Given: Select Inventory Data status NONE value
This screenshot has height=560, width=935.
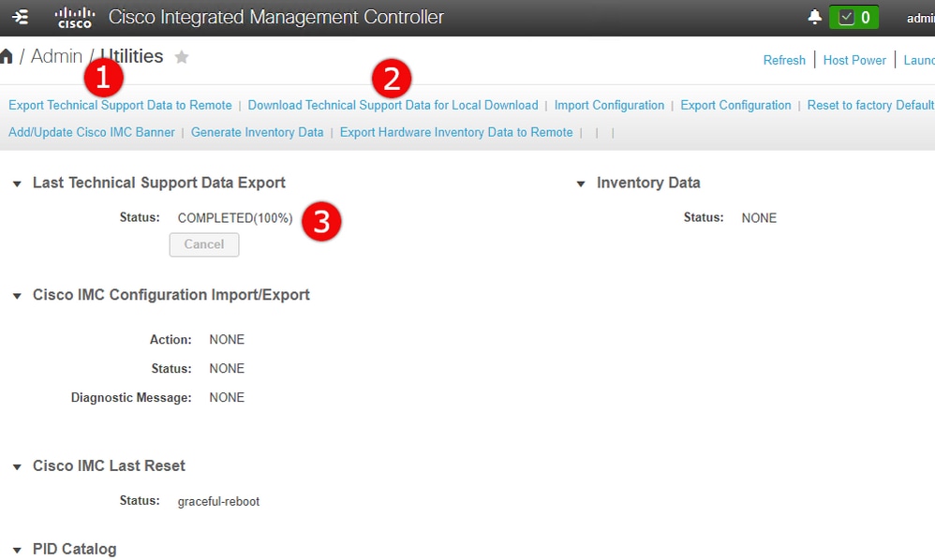Looking at the screenshot, I should (x=759, y=218).
